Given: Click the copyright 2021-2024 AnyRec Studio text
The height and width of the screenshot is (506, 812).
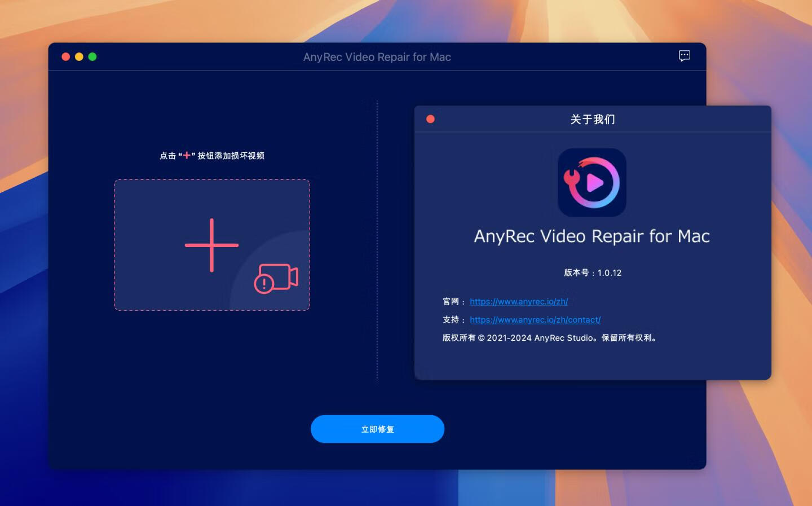Looking at the screenshot, I should 550,337.
